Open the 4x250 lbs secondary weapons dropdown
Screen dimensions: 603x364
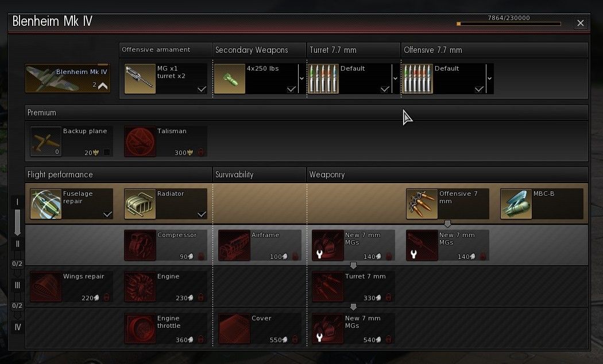(x=301, y=79)
